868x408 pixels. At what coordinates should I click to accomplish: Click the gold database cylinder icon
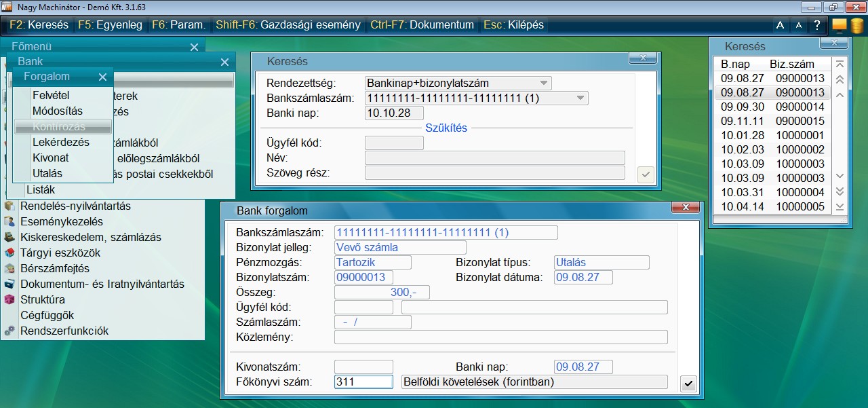click(x=857, y=26)
